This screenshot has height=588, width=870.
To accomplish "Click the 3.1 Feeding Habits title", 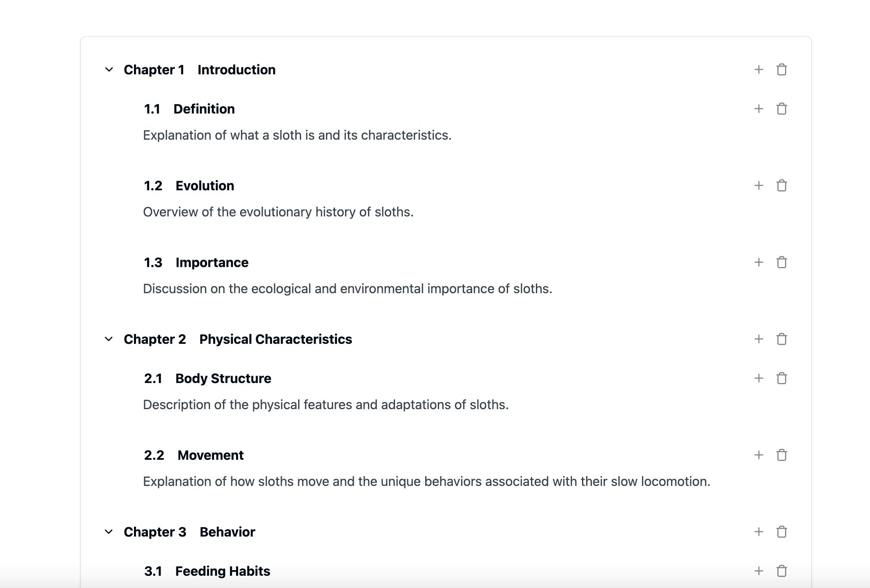I will coord(223,571).
